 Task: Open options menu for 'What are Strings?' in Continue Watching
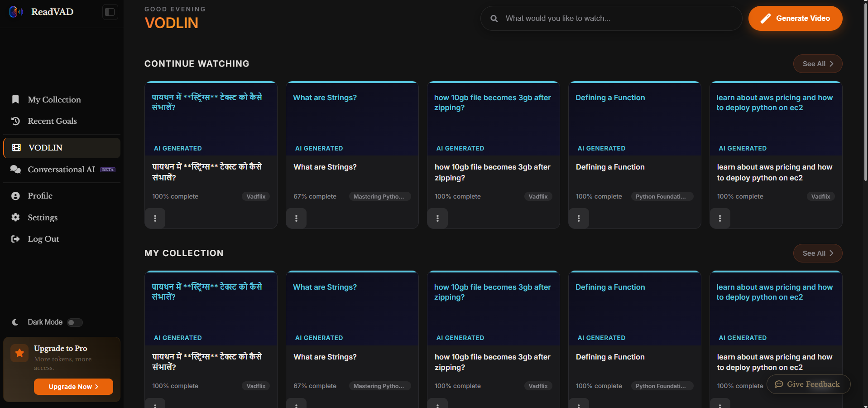tap(296, 218)
